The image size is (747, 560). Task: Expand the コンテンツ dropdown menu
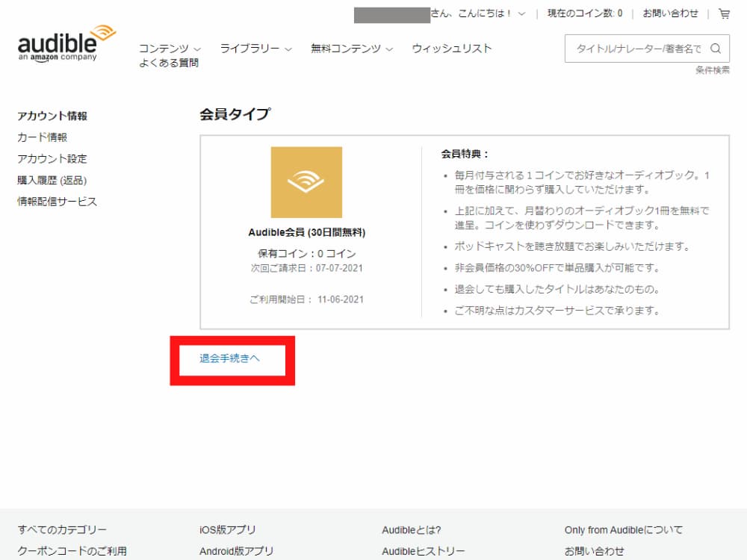point(170,49)
